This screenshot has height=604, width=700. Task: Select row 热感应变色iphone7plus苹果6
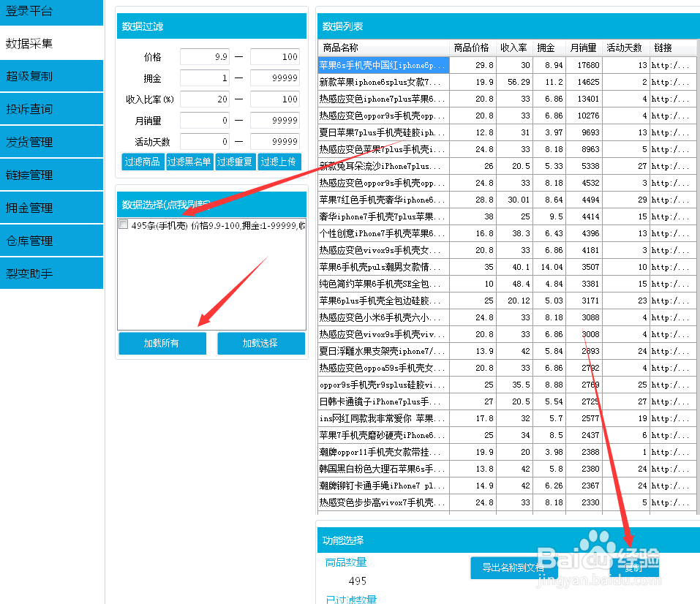(x=507, y=99)
